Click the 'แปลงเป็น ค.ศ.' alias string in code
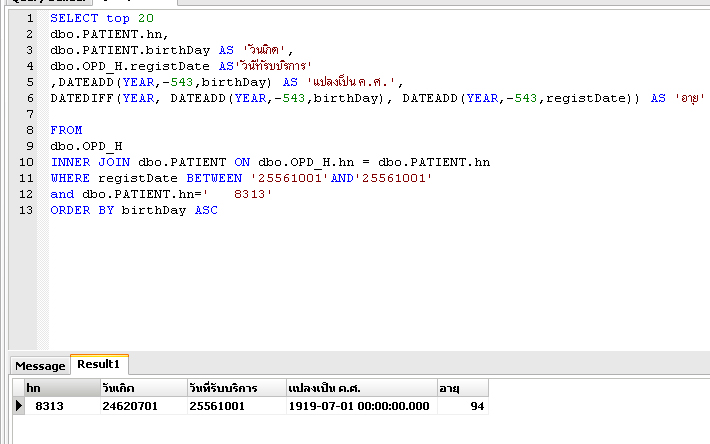Screen dimensions: 710x444 [x=352, y=82]
